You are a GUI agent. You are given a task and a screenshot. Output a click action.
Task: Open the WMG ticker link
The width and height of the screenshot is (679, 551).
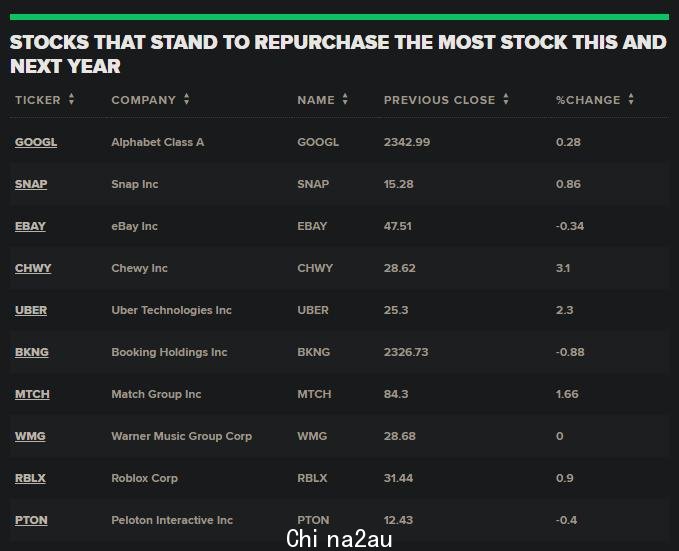30,436
